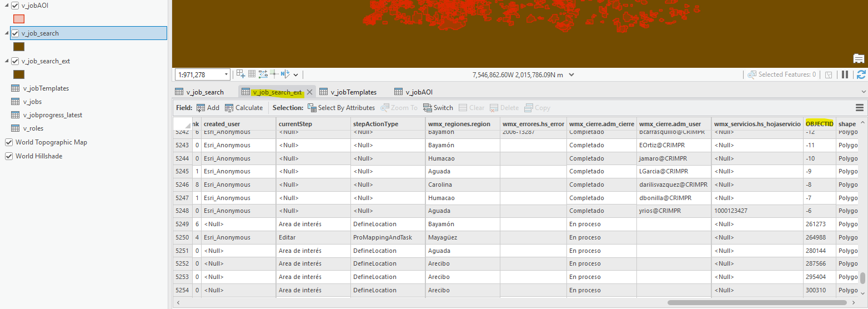Click the Carolina region cell
Screen dimensions: 868x309
click(x=463, y=185)
